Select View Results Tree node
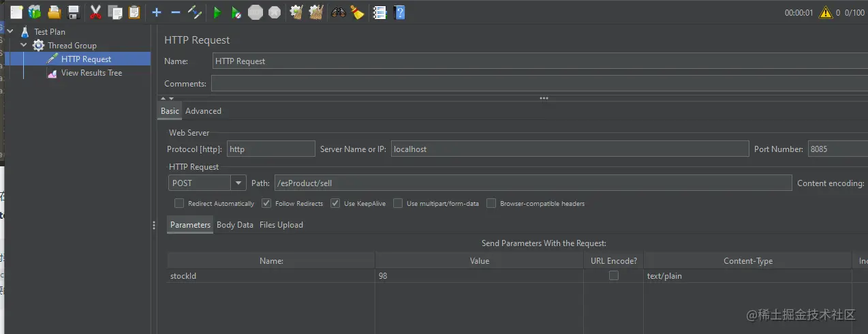 point(91,73)
